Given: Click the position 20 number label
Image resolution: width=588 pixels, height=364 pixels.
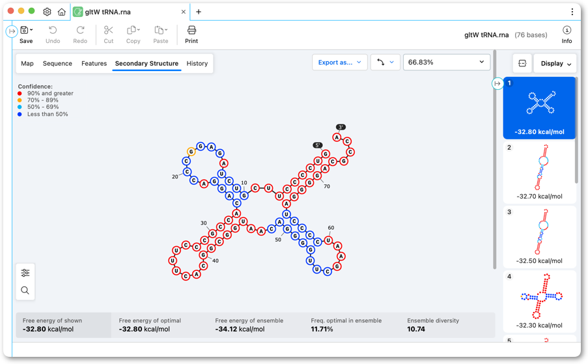Looking at the screenshot, I should point(175,176).
